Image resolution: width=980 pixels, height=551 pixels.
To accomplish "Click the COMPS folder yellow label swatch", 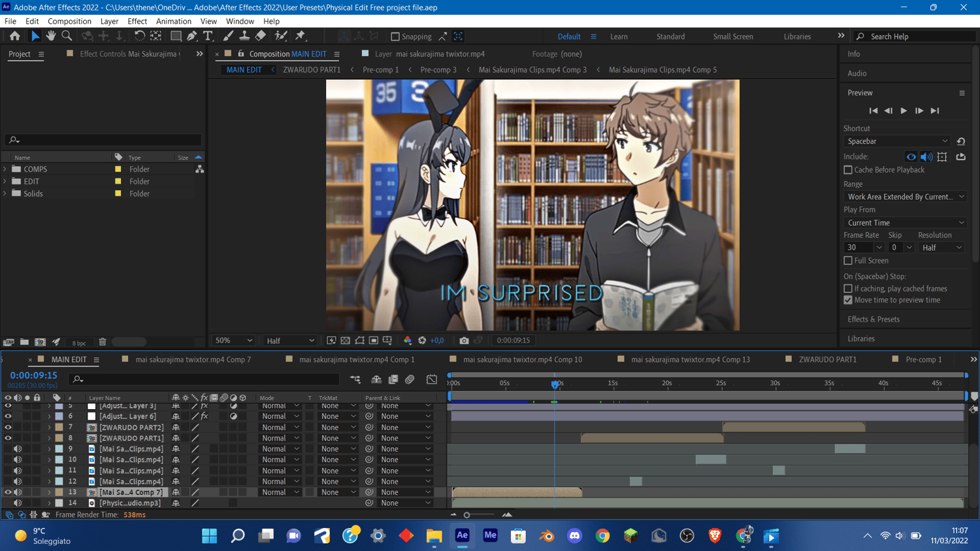I will tap(118, 169).
